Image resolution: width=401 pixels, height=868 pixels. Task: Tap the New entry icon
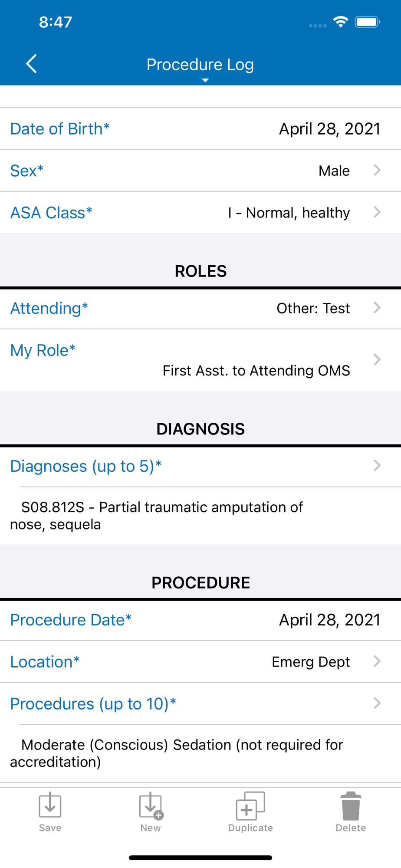[x=151, y=806]
